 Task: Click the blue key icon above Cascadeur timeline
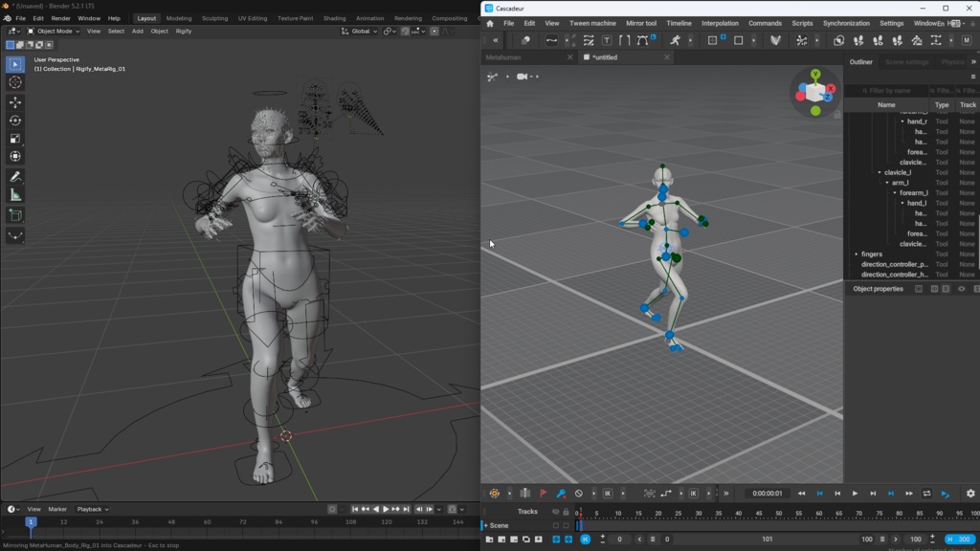(561, 494)
